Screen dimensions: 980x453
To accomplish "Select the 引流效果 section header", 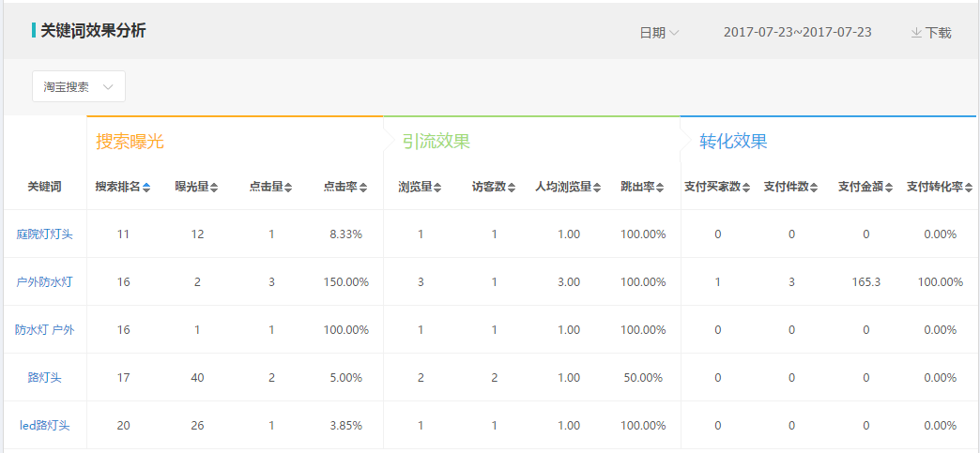I will point(436,142).
